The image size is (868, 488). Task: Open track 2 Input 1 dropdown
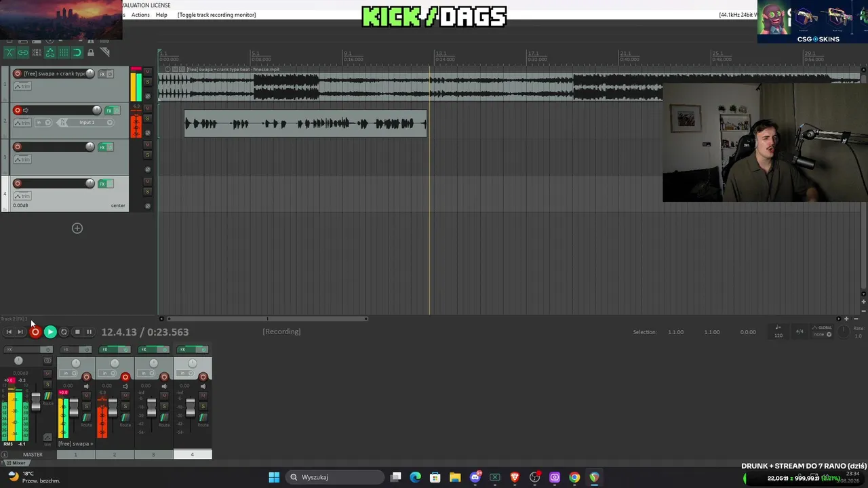pos(87,123)
